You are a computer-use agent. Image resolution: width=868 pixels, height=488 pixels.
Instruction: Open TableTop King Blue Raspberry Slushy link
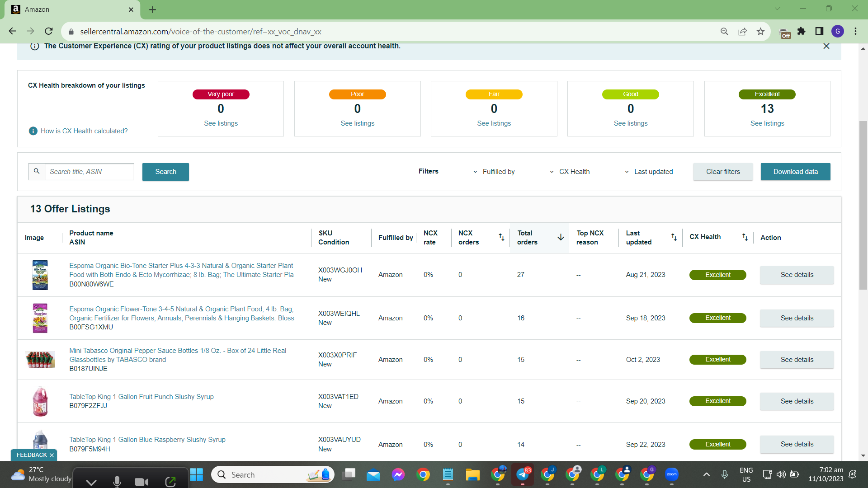(x=147, y=440)
